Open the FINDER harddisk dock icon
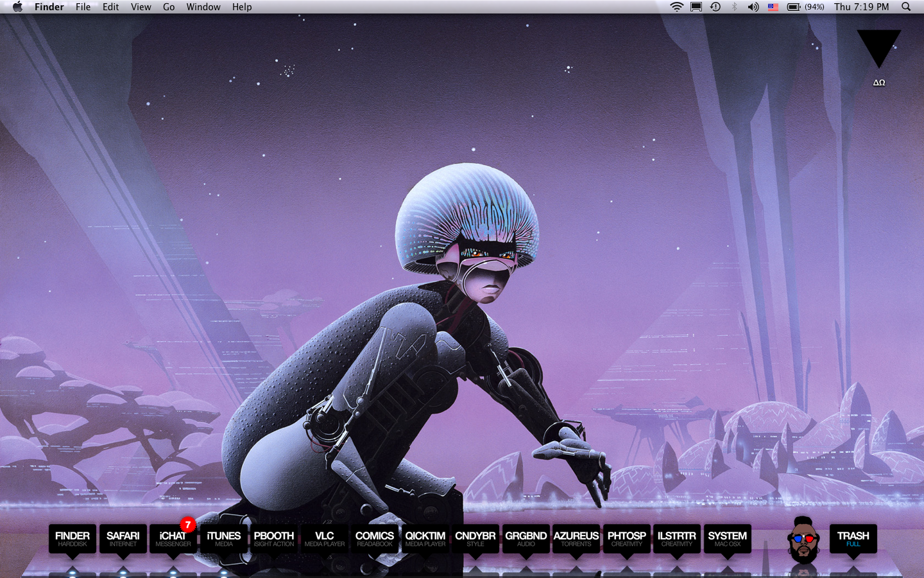This screenshot has width=924, height=578. pyautogui.click(x=73, y=539)
